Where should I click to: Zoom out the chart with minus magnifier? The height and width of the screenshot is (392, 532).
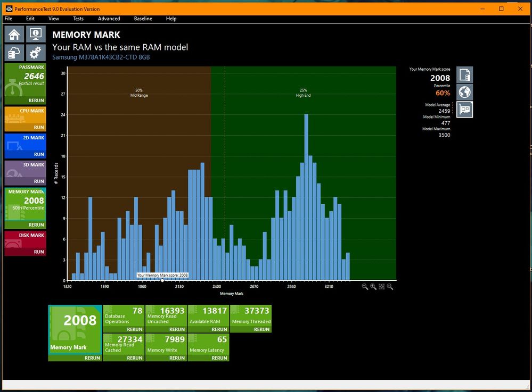pyautogui.click(x=365, y=287)
